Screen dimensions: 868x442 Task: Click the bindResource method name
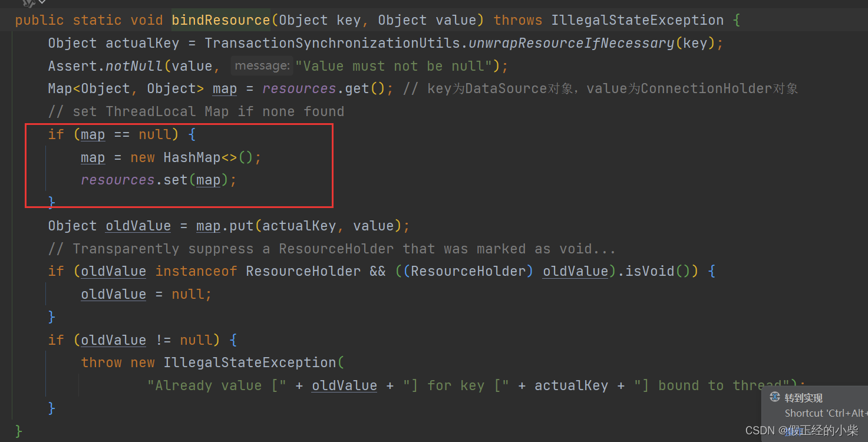point(221,20)
